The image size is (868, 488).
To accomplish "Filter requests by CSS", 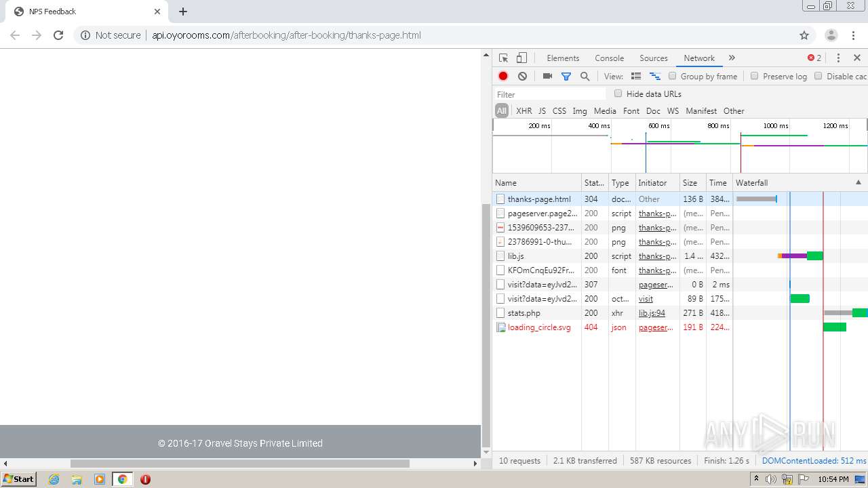I will (559, 111).
